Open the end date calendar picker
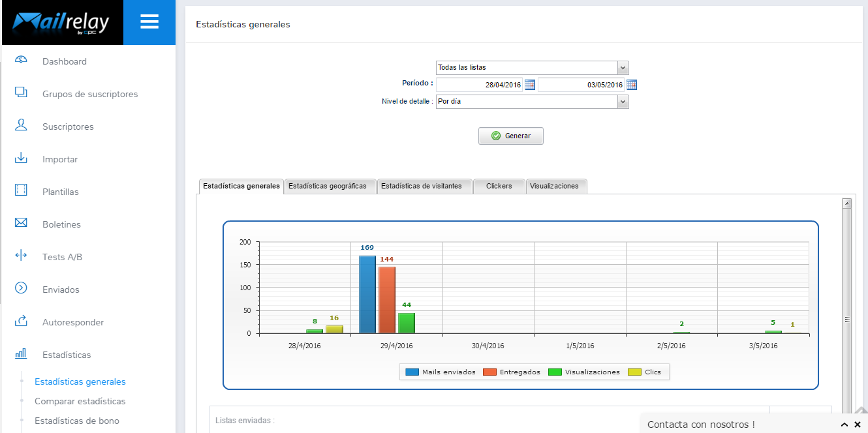Screen dimensions: 868x433 631,84
